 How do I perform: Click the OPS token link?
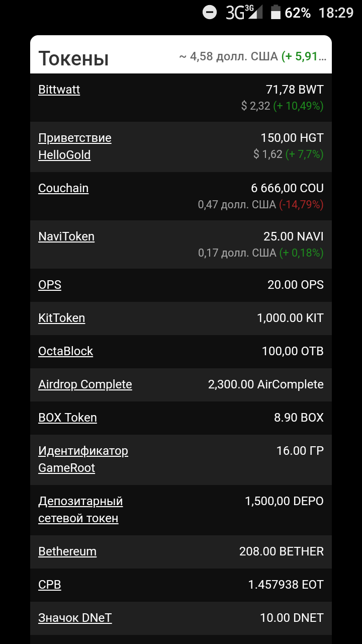50,285
